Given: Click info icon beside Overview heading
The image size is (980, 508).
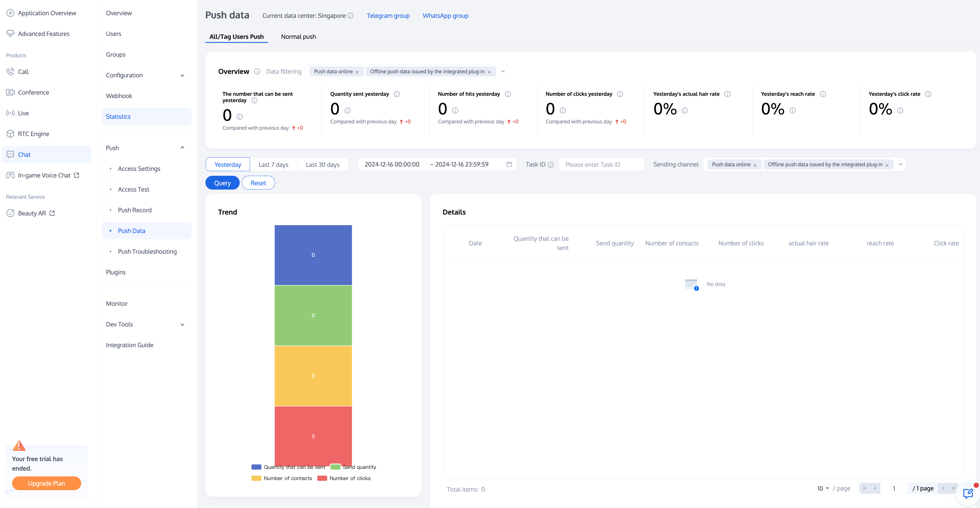Looking at the screenshot, I should [257, 72].
